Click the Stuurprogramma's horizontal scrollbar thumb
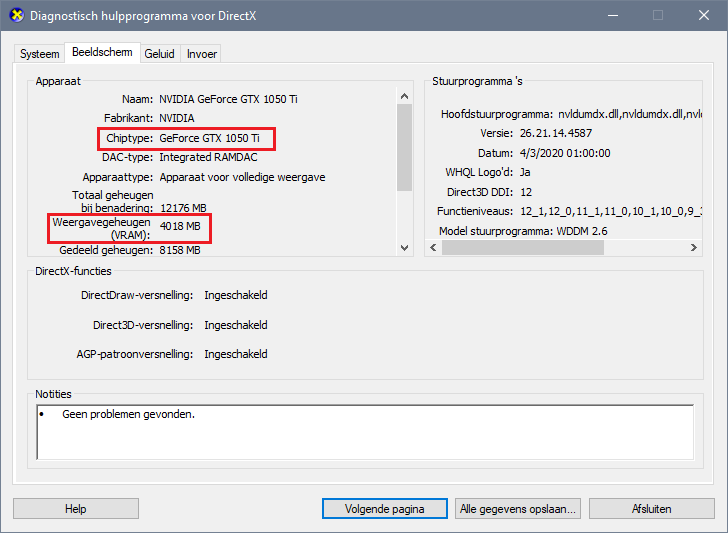 coord(523,247)
